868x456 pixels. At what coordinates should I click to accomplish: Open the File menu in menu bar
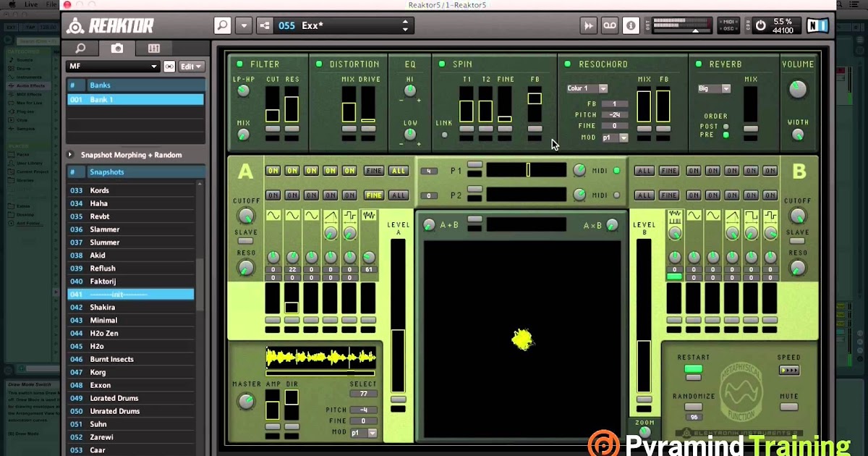coord(51,4)
